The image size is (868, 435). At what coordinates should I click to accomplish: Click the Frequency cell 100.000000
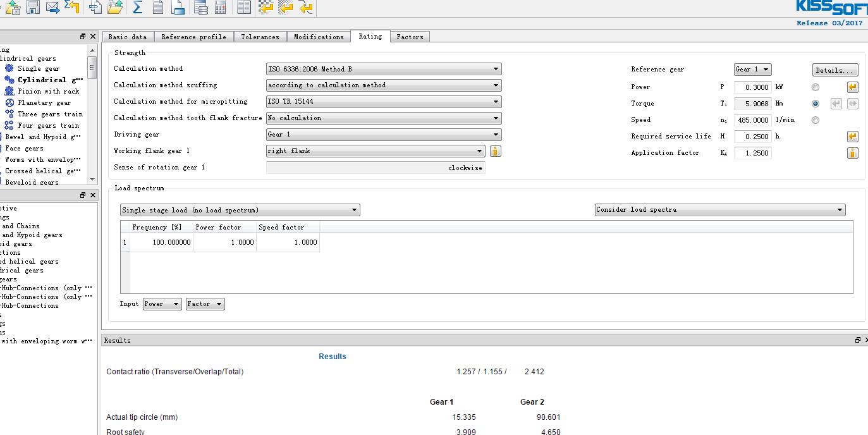(162, 242)
